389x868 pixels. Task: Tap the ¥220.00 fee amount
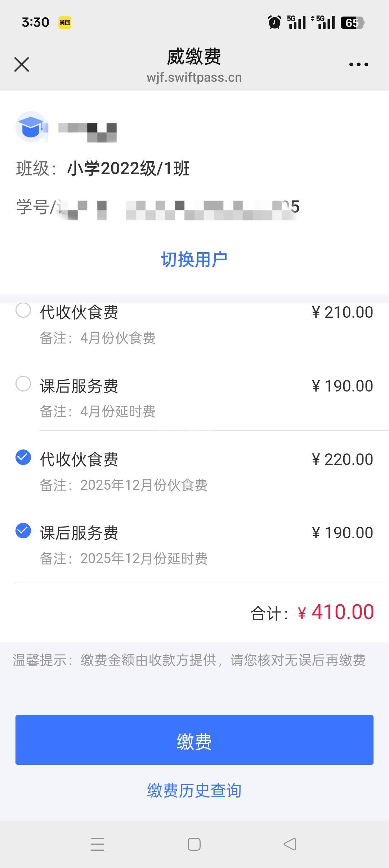tap(342, 460)
